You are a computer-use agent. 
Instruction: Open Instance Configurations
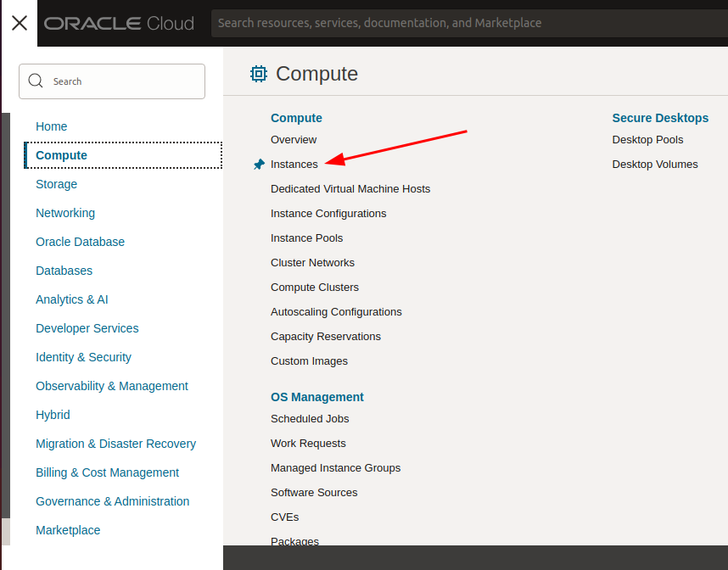click(x=328, y=214)
